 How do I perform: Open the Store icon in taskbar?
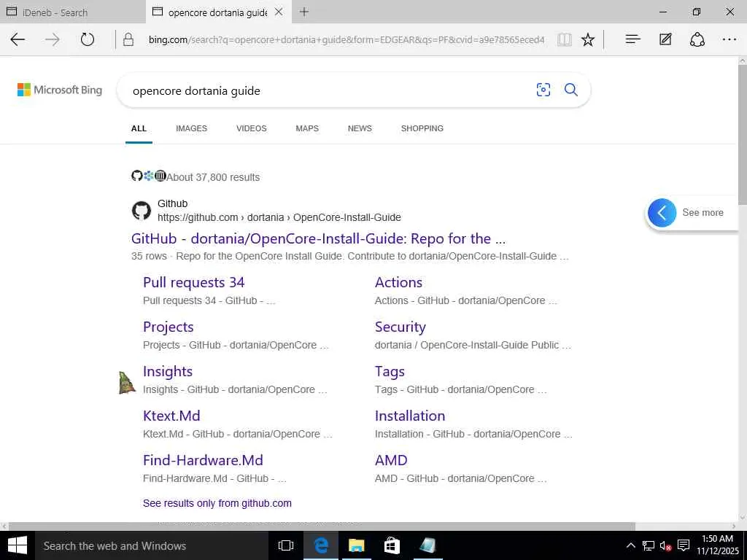[392, 545]
